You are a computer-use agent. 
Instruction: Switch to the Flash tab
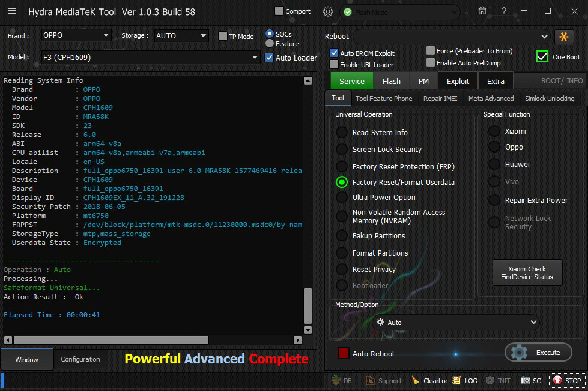(x=391, y=81)
